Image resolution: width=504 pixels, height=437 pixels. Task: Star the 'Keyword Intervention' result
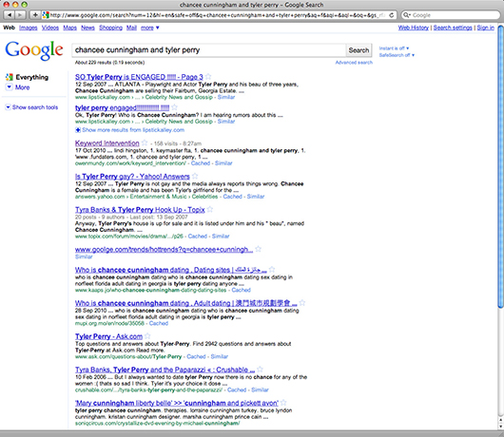[145, 142]
